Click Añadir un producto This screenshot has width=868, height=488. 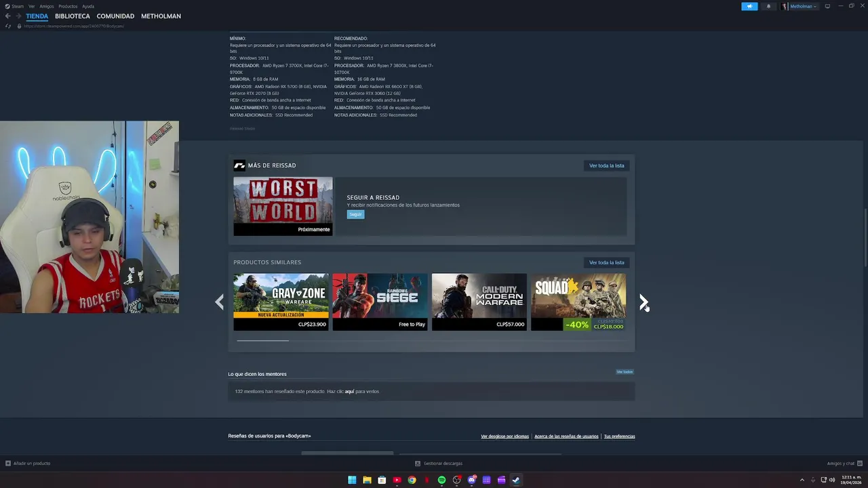click(x=28, y=464)
